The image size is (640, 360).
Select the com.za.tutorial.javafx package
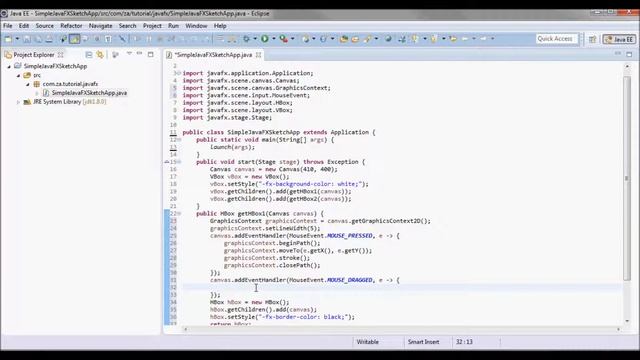point(70,84)
